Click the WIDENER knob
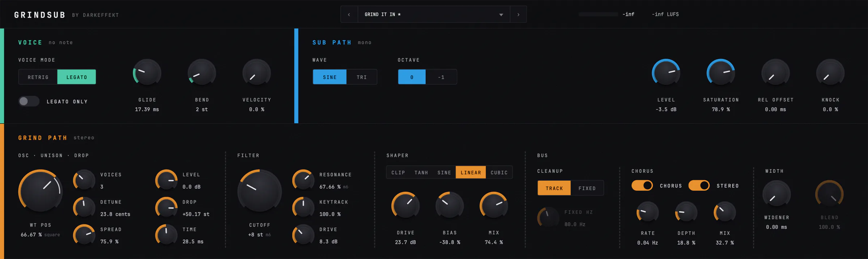Screen dimensions: 868x259 point(776,194)
